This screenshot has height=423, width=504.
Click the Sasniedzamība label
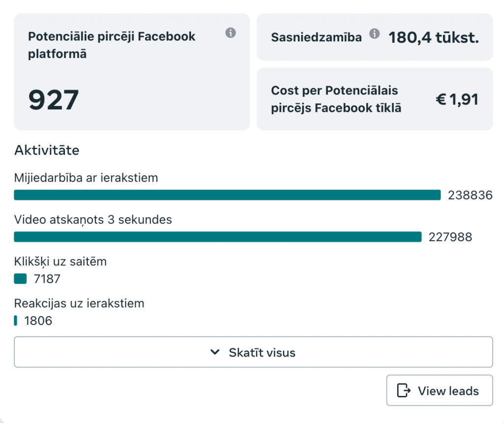pyautogui.click(x=316, y=37)
